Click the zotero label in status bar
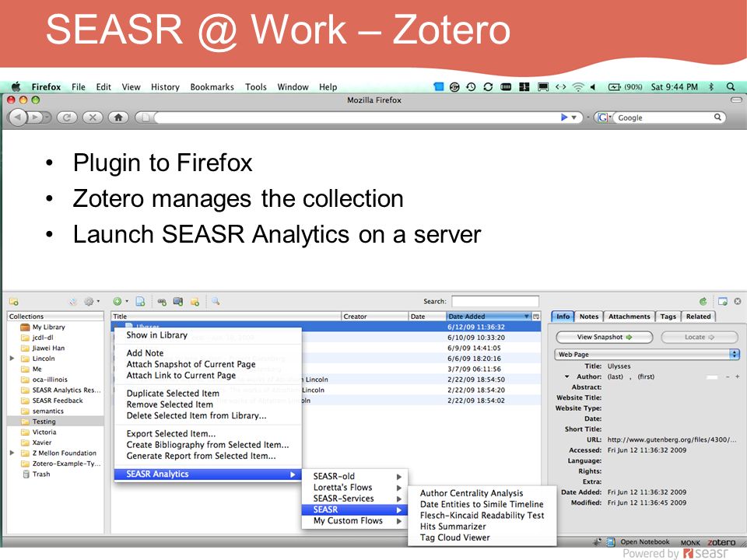This screenshot has width=747, height=560. click(721, 542)
